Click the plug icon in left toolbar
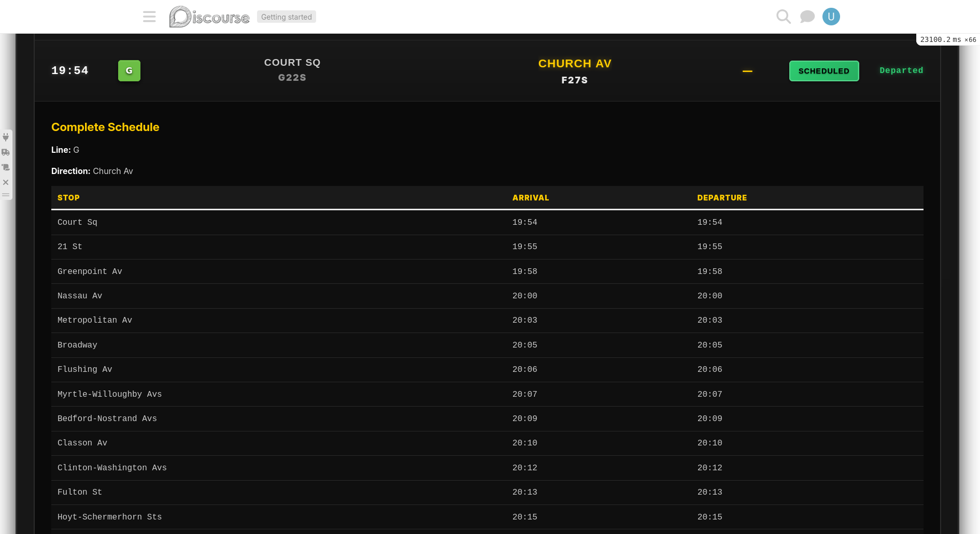The height and width of the screenshot is (534, 980). [x=6, y=137]
